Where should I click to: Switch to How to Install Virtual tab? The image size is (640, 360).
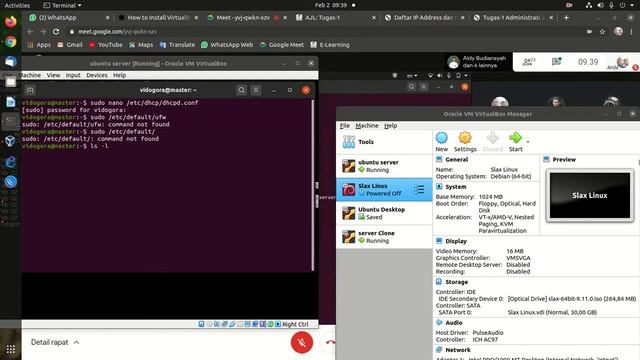coord(158,18)
